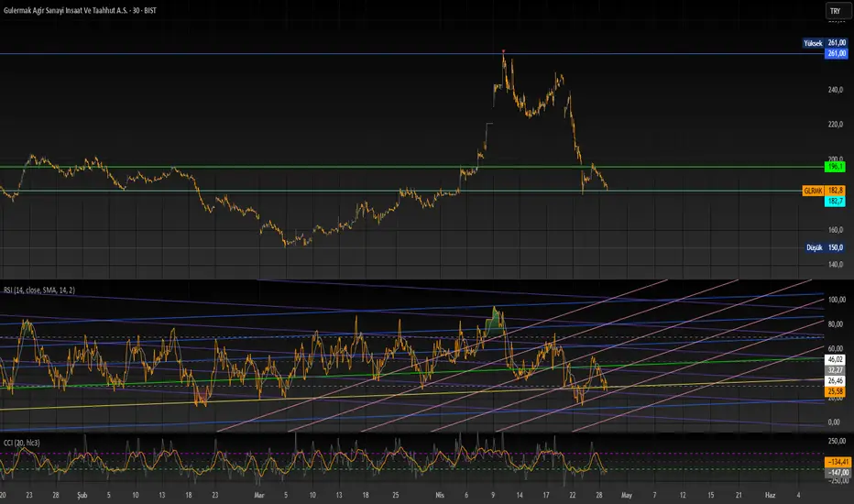
Task: Click the Düşük 150,0 low label
Action: (x=825, y=247)
